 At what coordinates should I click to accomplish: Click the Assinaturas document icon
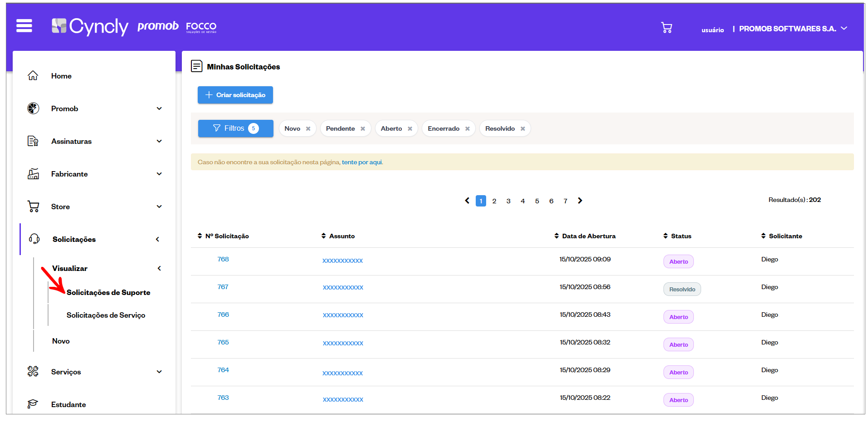click(33, 141)
